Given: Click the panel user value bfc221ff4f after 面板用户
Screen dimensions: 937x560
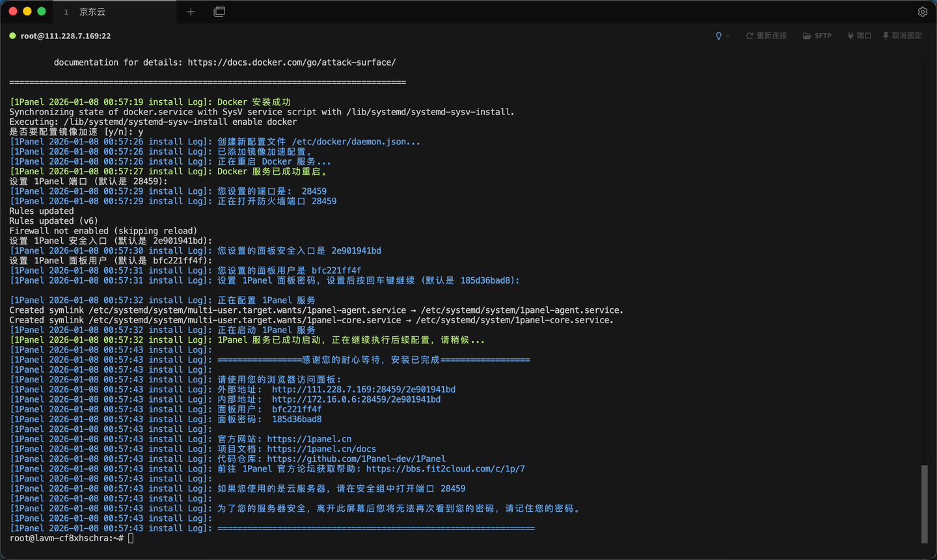Looking at the screenshot, I should 297,409.
